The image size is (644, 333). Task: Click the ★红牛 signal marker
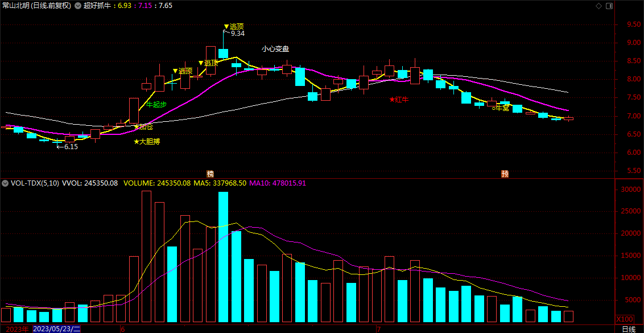(x=399, y=100)
